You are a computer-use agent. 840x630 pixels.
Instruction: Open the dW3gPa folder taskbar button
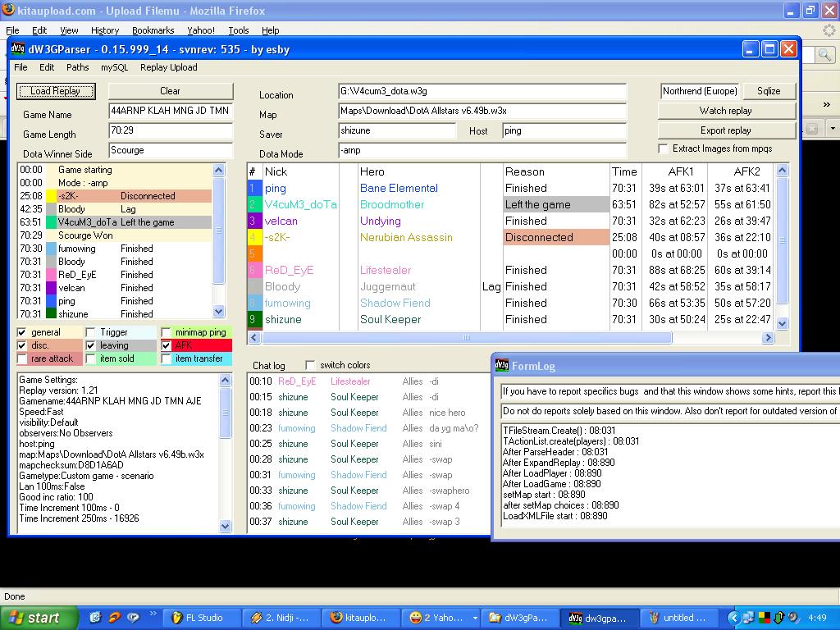click(521, 618)
